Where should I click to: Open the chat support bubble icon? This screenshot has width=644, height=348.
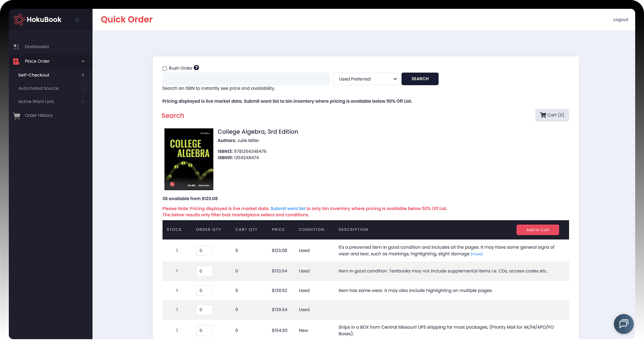pyautogui.click(x=623, y=324)
